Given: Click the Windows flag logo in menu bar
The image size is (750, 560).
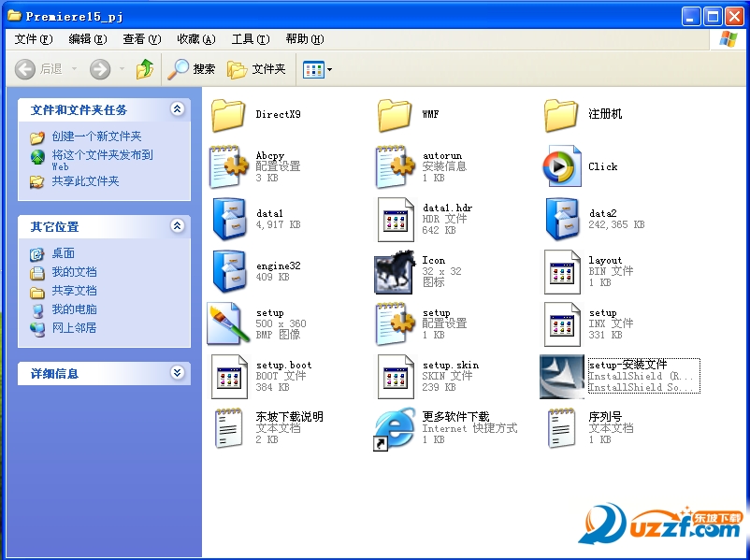Looking at the screenshot, I should click(x=728, y=39).
